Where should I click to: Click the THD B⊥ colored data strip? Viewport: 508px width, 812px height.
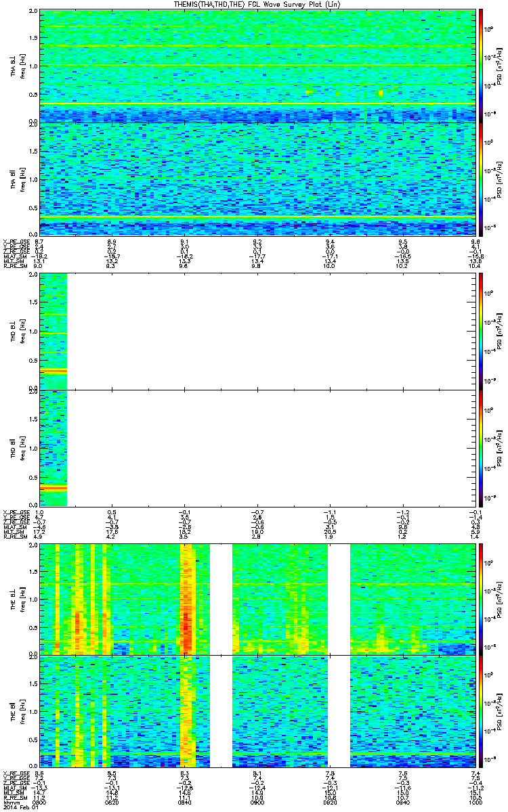pyautogui.click(x=54, y=331)
